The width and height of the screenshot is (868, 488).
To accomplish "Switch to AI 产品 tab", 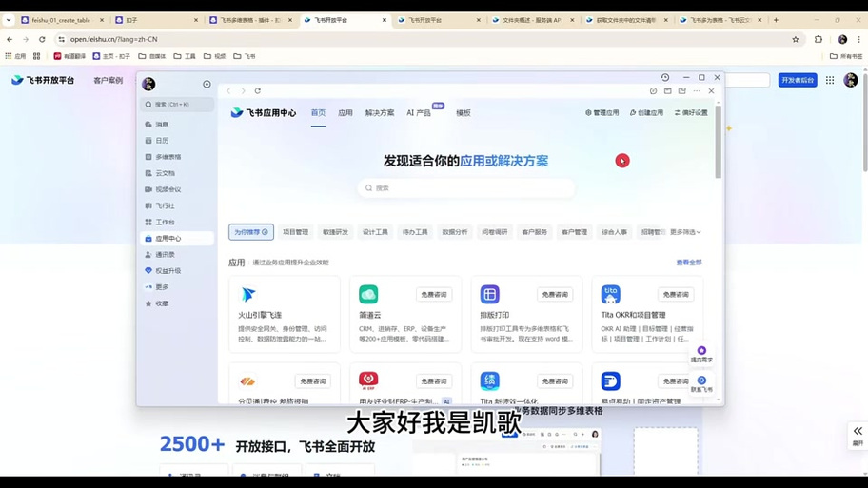I will click(x=419, y=113).
